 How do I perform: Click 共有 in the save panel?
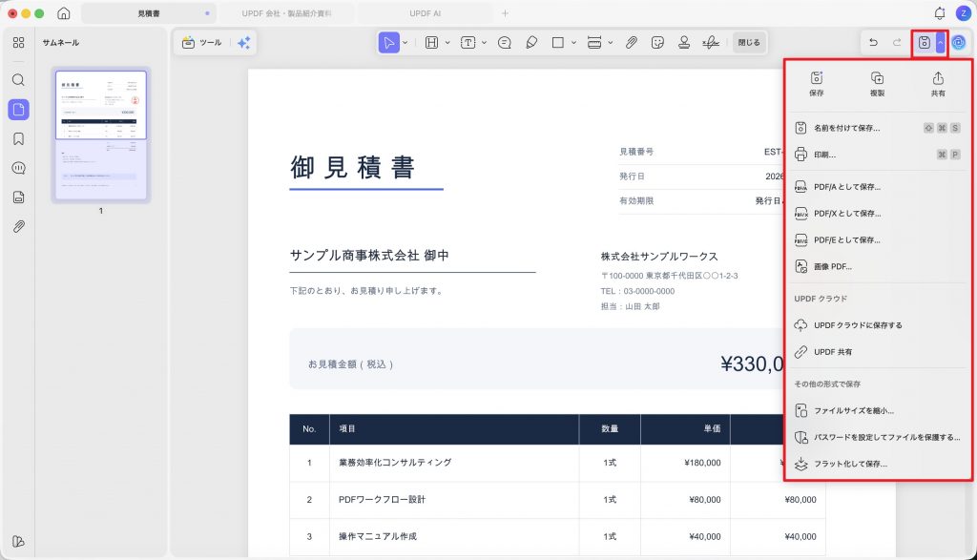coord(938,84)
